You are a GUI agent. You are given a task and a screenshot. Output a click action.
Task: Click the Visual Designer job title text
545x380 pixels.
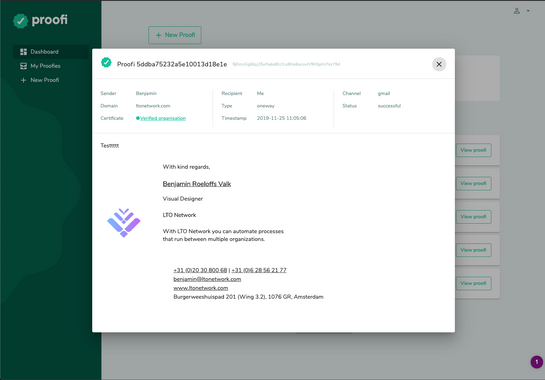183,199
